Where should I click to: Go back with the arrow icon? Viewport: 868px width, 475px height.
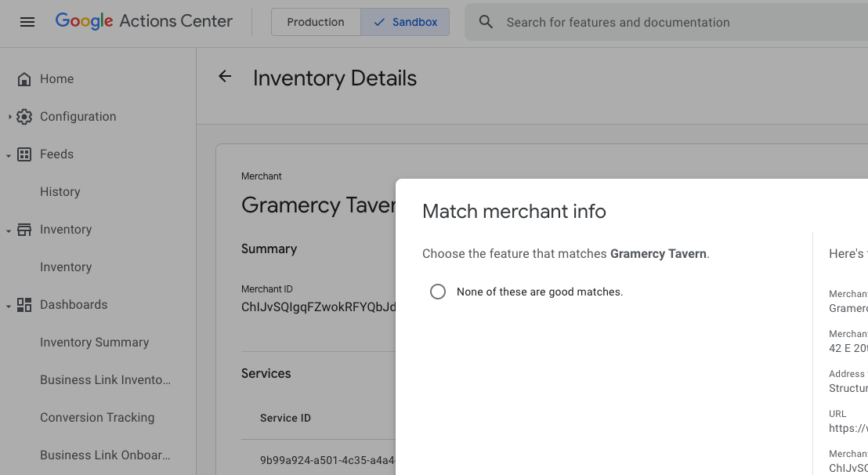[x=225, y=76]
